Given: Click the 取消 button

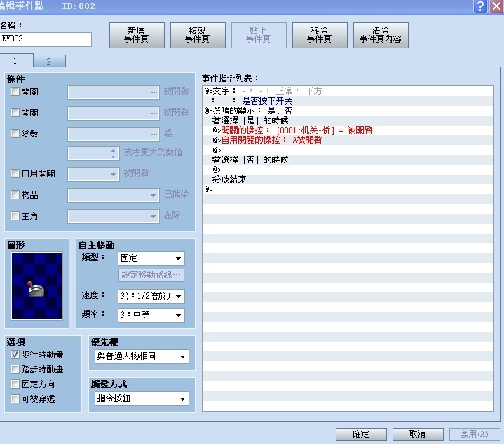Looking at the screenshot, I should pyautogui.click(x=418, y=434).
